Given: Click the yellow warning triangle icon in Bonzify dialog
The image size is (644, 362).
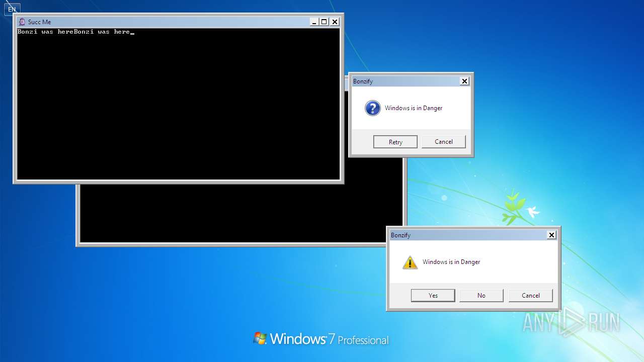Looking at the screenshot, I should pyautogui.click(x=410, y=262).
